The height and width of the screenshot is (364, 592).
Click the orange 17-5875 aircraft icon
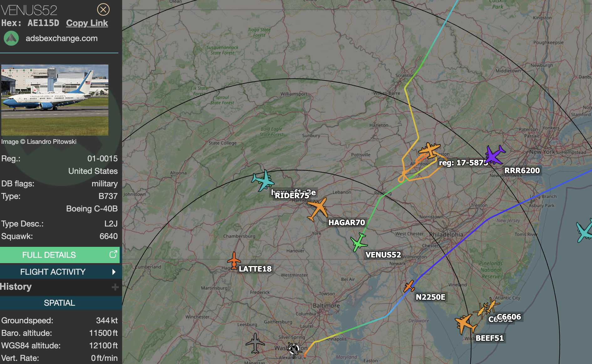[429, 150]
